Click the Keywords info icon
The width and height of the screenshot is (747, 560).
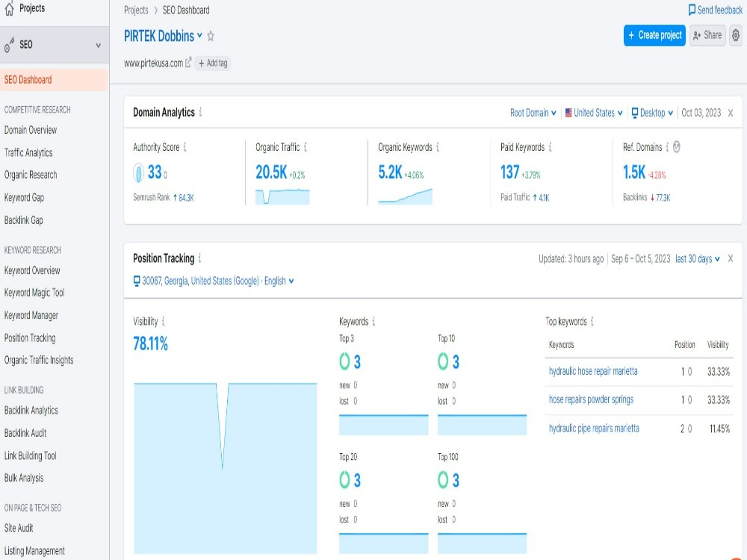(x=373, y=321)
